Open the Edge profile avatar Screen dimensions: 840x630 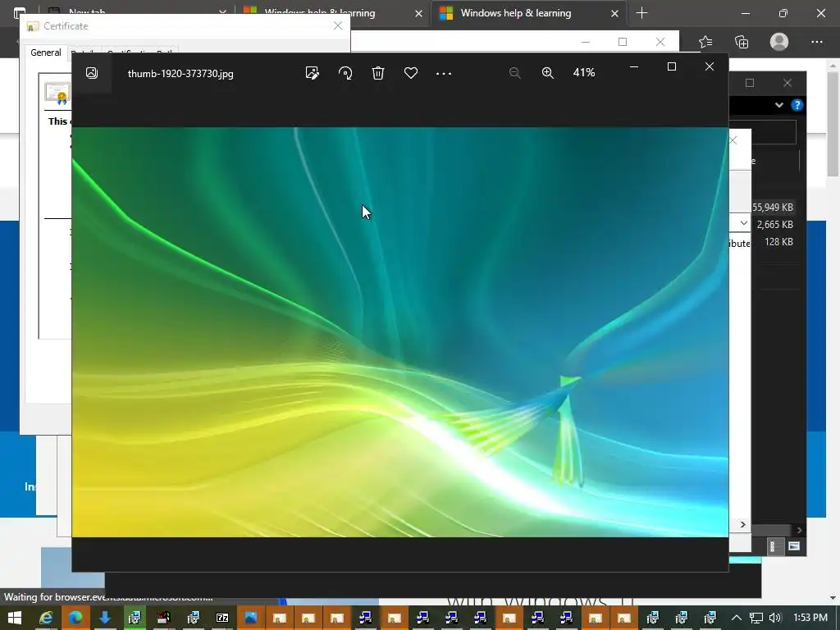(x=779, y=42)
